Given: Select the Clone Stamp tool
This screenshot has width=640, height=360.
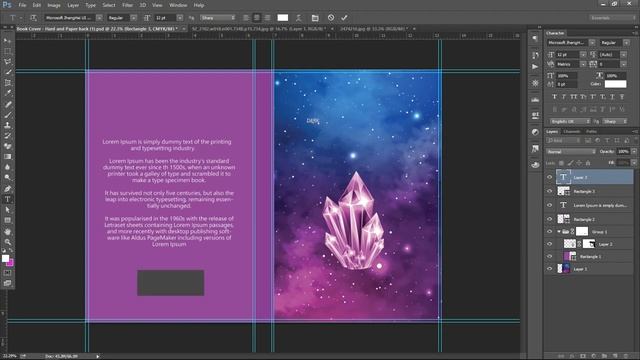Looking at the screenshot, I should coord(7,125).
